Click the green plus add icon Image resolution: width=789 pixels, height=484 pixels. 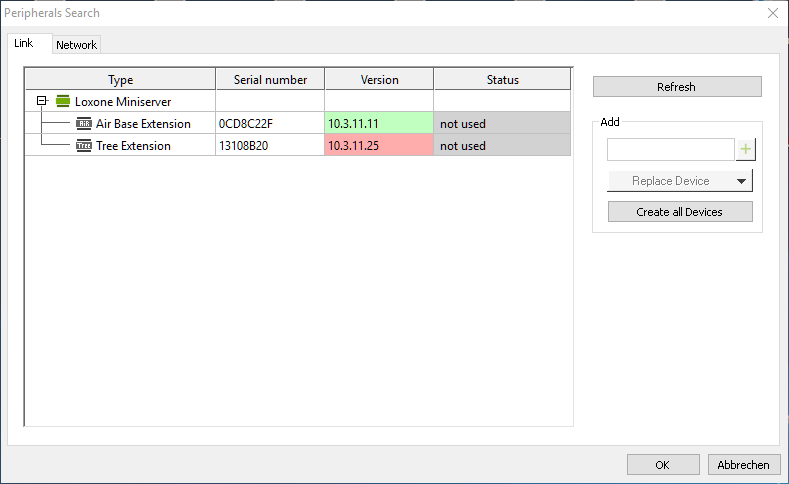[746, 149]
